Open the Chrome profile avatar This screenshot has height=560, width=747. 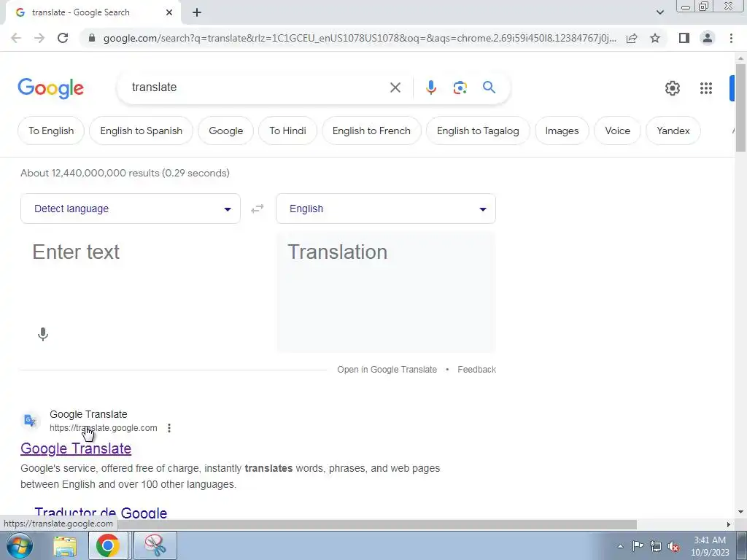[708, 38]
